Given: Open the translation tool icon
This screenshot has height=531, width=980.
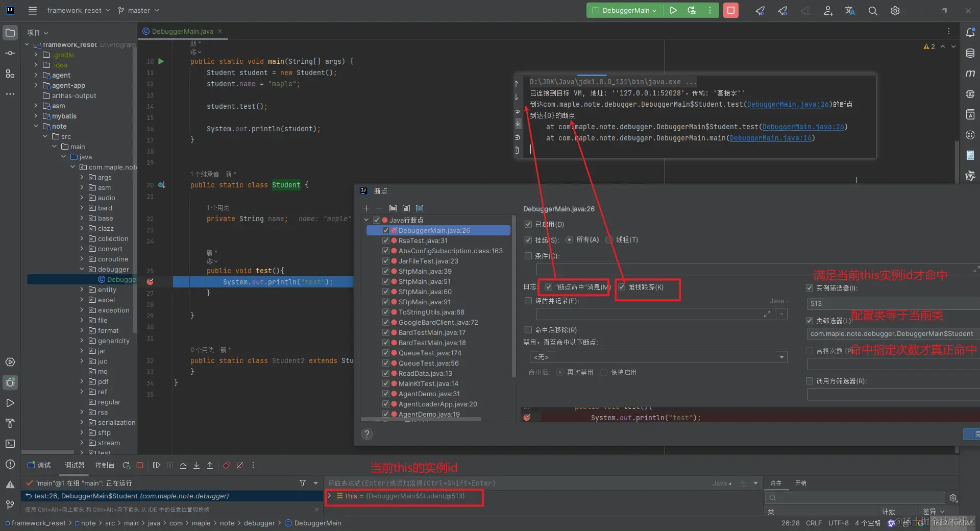Looking at the screenshot, I should 850,11.
